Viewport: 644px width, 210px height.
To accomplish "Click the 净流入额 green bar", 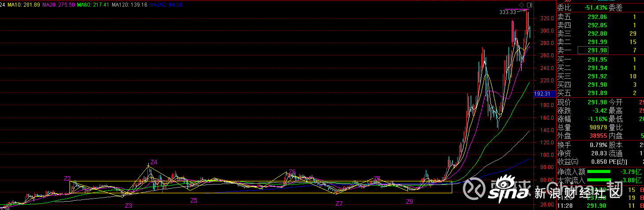I will click(599, 172).
